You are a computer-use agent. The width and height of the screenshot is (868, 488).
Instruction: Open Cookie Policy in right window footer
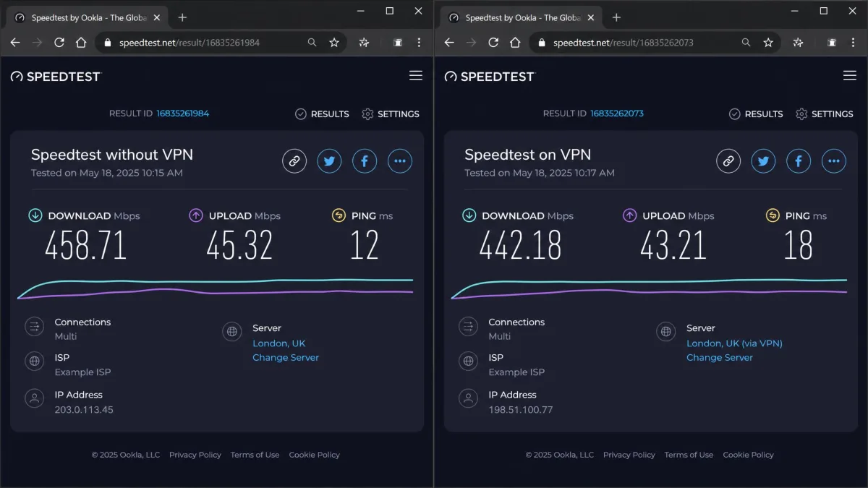tap(748, 455)
